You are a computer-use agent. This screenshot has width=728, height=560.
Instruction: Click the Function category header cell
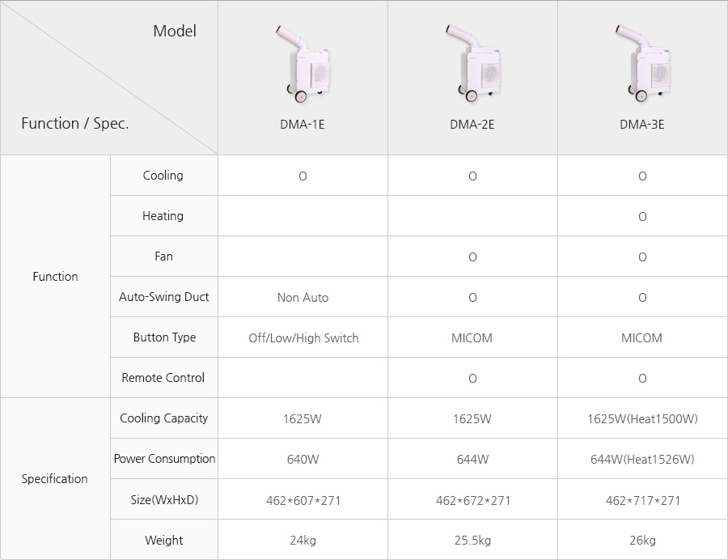tap(55, 276)
